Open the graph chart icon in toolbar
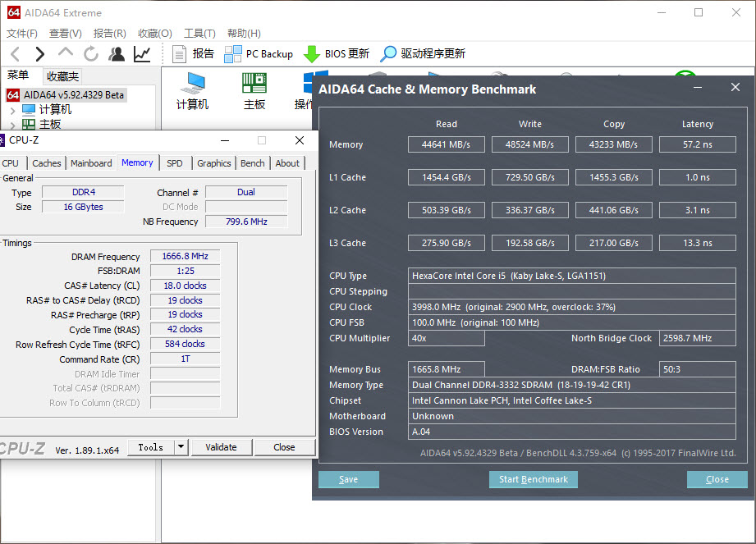756x544 pixels. [142, 54]
